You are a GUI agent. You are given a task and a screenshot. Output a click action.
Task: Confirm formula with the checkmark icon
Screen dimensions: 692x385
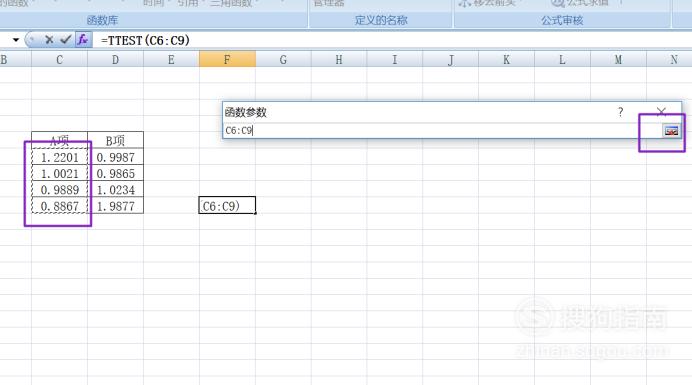click(66, 40)
